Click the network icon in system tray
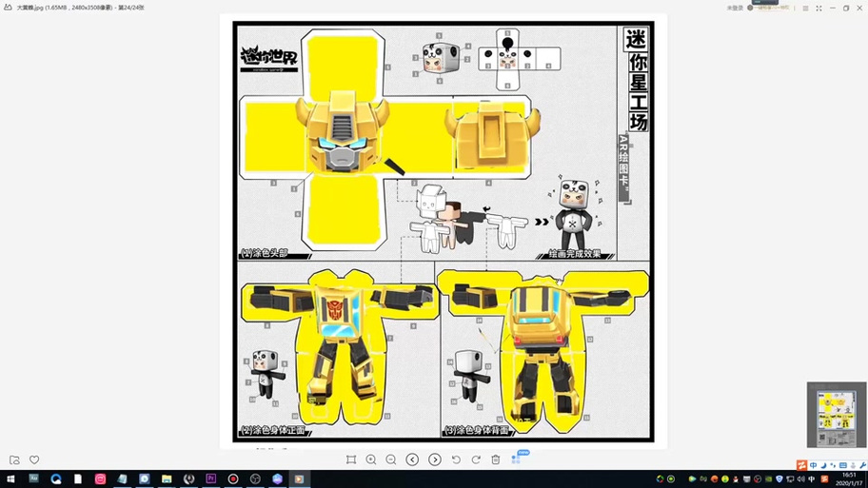The image size is (868, 488). point(790,479)
